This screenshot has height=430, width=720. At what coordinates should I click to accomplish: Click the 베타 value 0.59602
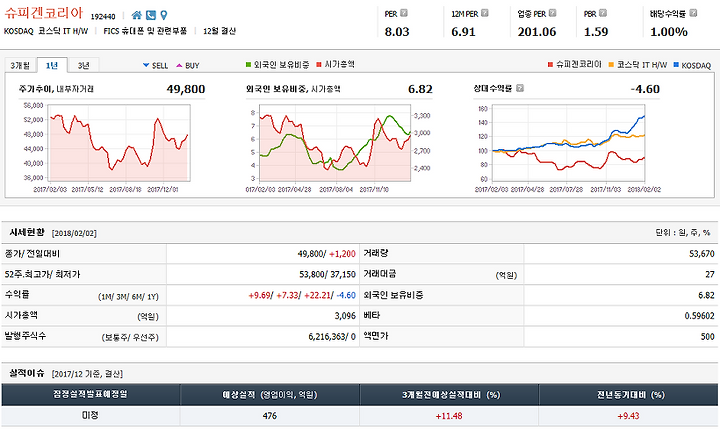699,316
